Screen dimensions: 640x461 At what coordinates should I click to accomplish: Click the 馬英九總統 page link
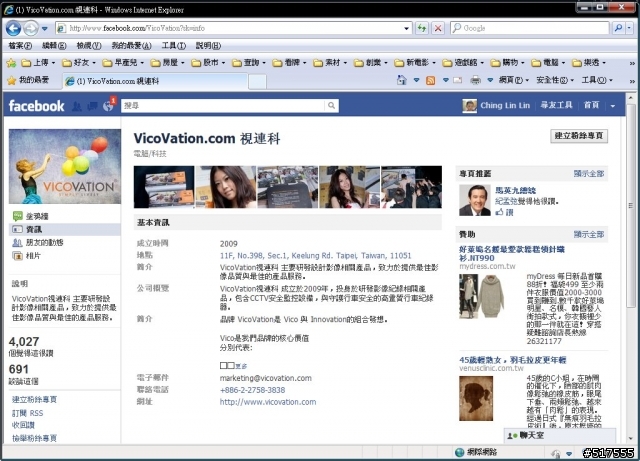pyautogui.click(x=515, y=190)
